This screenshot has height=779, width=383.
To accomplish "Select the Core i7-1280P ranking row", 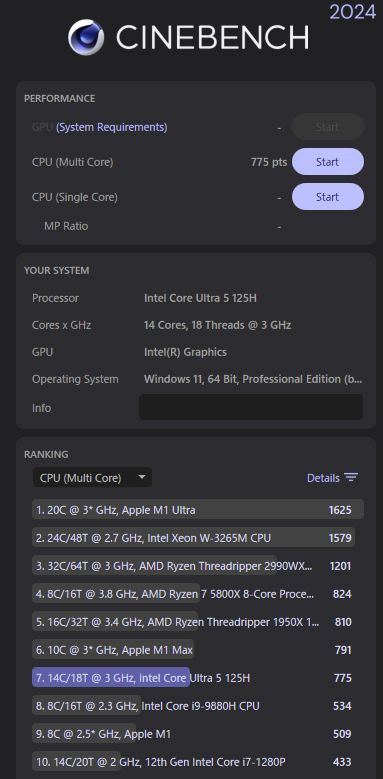I will point(198,762).
